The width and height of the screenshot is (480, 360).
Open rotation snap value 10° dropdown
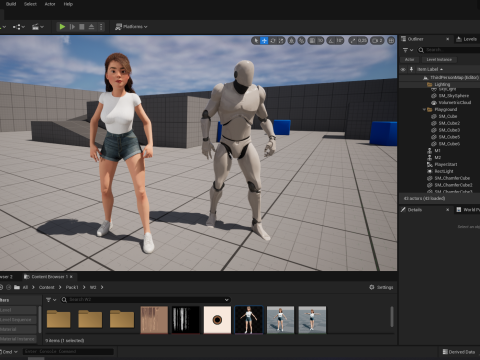[339, 41]
